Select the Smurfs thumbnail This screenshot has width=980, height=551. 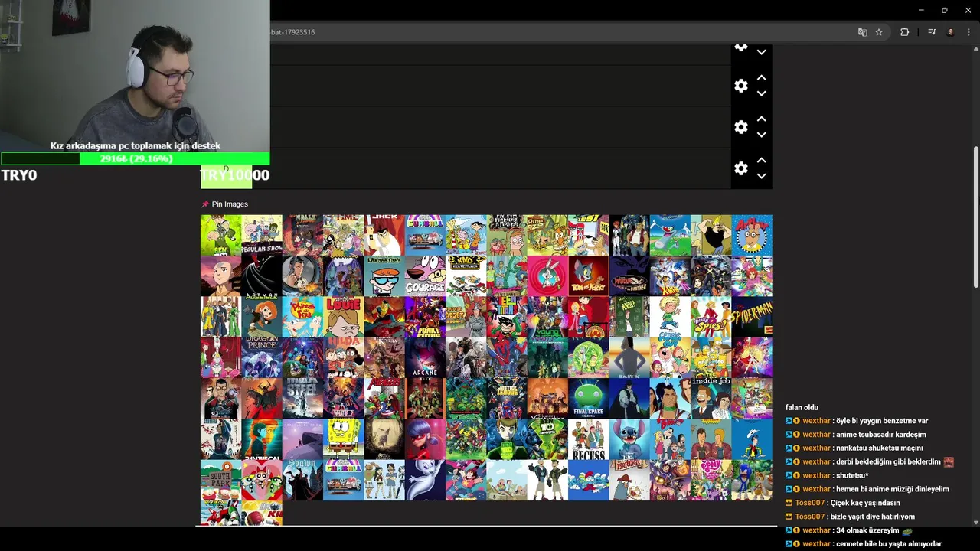tap(589, 480)
